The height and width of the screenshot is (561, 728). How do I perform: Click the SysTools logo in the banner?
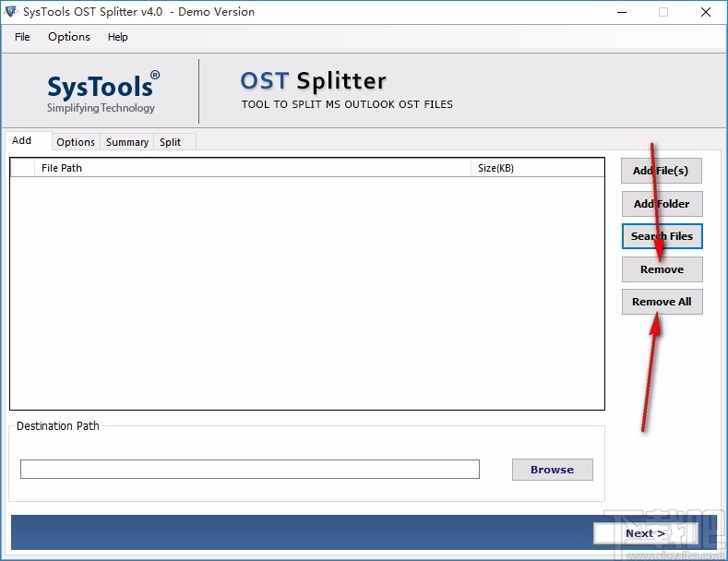point(103,91)
